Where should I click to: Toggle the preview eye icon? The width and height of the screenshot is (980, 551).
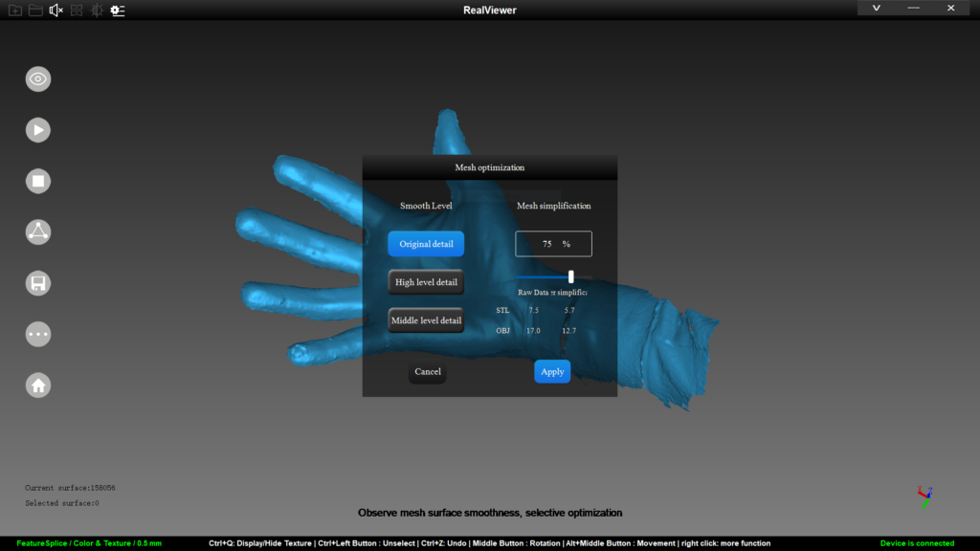(38, 78)
